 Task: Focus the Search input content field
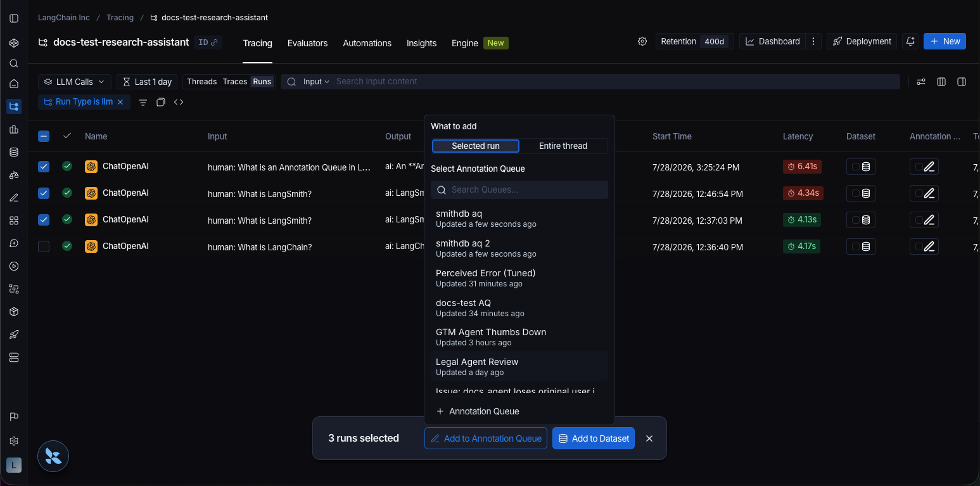tap(616, 82)
